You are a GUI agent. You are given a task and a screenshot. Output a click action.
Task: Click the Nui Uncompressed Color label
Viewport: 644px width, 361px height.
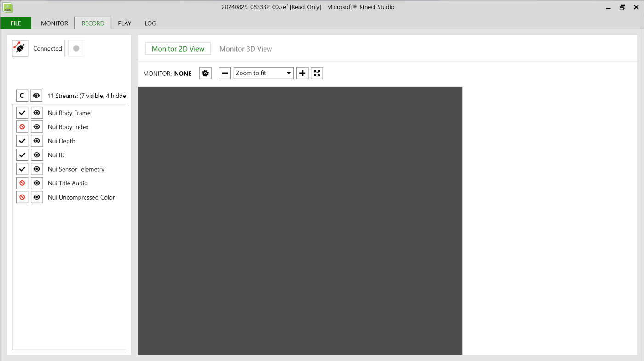[81, 197]
